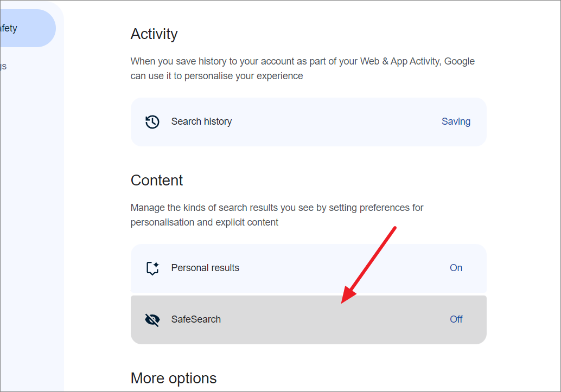This screenshot has height=392, width=561.
Task: Expand the Personal results setting row
Action: pyautogui.click(x=308, y=268)
